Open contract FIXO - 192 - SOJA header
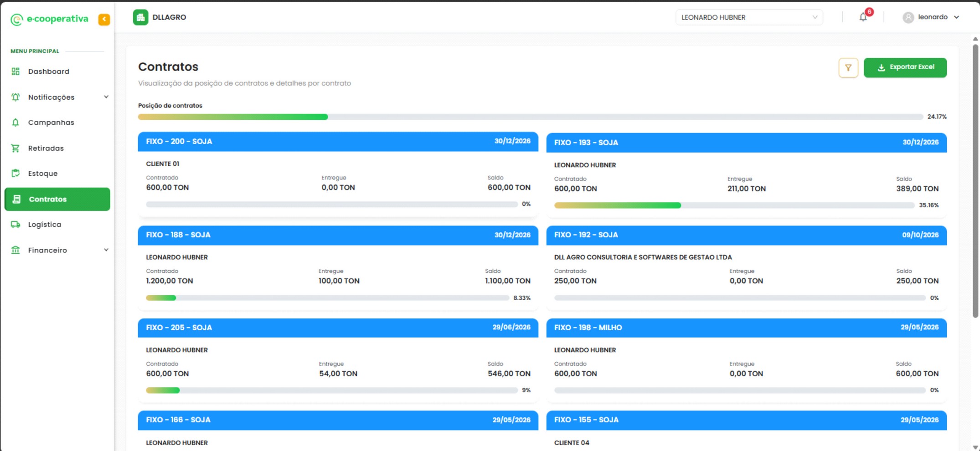Viewport: 980px width, 451px height. pos(746,235)
